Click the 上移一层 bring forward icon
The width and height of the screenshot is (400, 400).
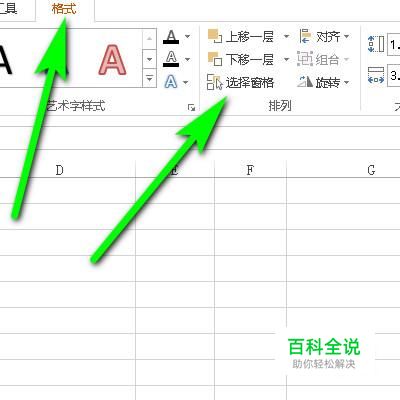pos(215,36)
